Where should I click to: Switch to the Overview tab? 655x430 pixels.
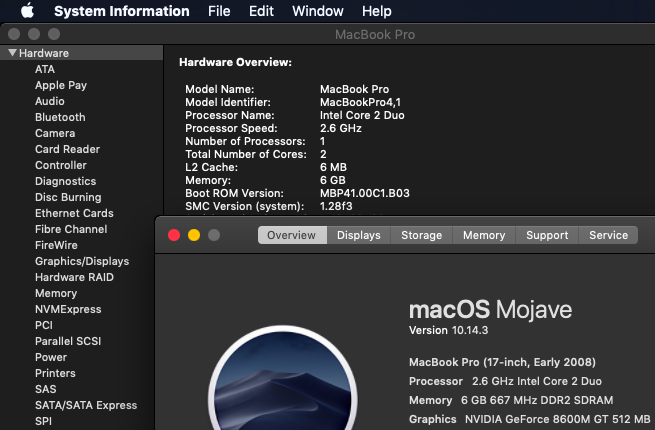coord(292,235)
